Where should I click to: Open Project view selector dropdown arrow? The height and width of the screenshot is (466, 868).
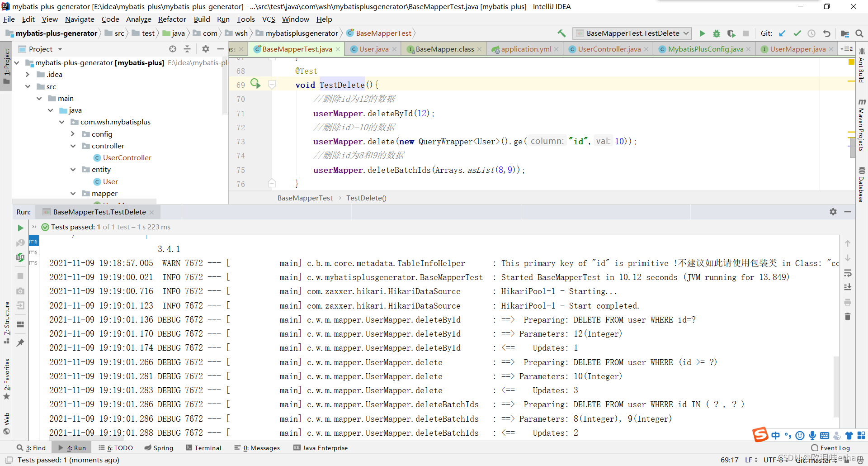click(x=60, y=49)
